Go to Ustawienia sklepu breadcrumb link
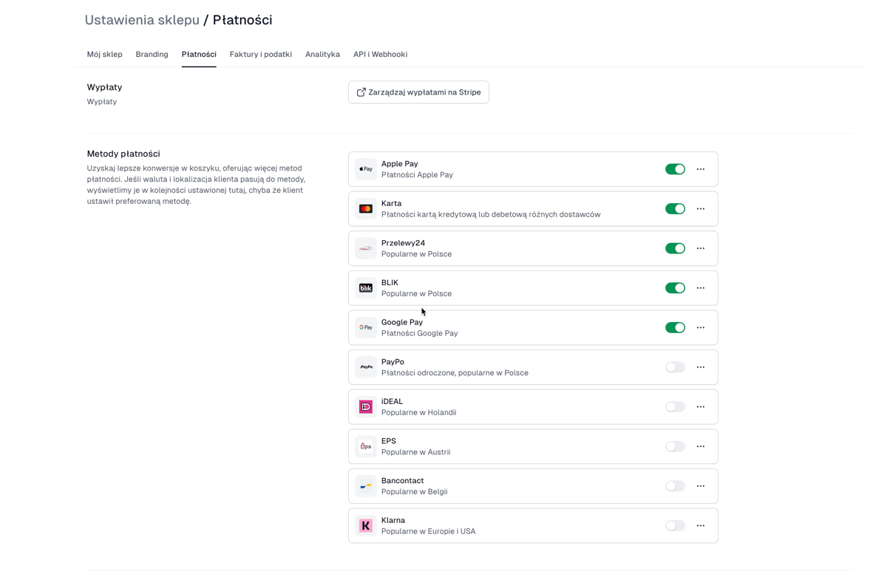 pos(142,20)
